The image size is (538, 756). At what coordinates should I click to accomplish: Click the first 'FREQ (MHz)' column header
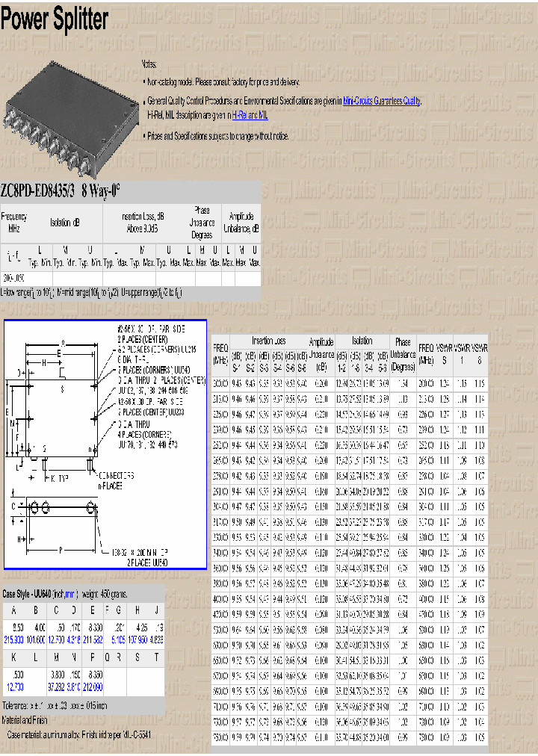click(220, 354)
